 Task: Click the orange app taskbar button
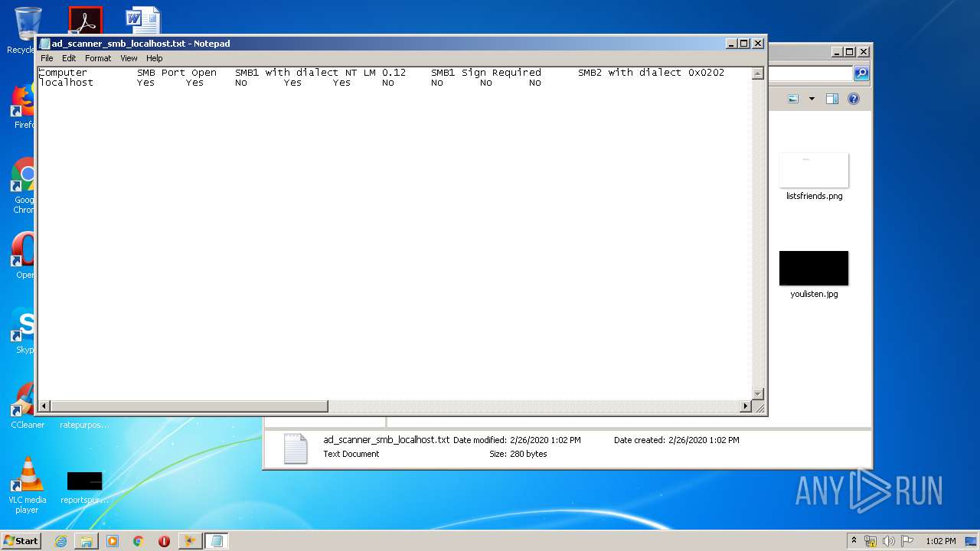(x=190, y=541)
